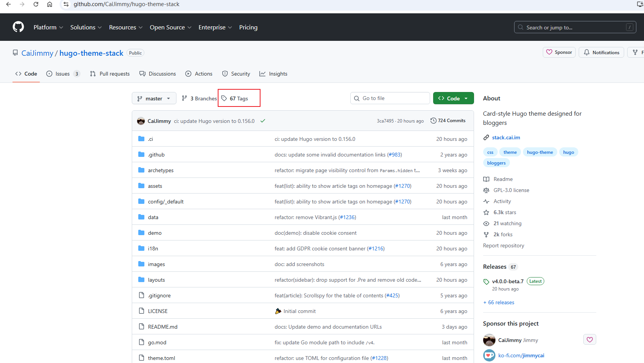Click the green commit status checkmark
Image resolution: width=644 pixels, height=363 pixels.
click(x=263, y=121)
